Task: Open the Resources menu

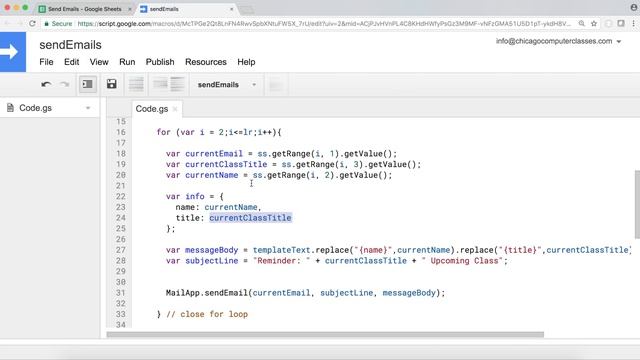Action: [206, 62]
